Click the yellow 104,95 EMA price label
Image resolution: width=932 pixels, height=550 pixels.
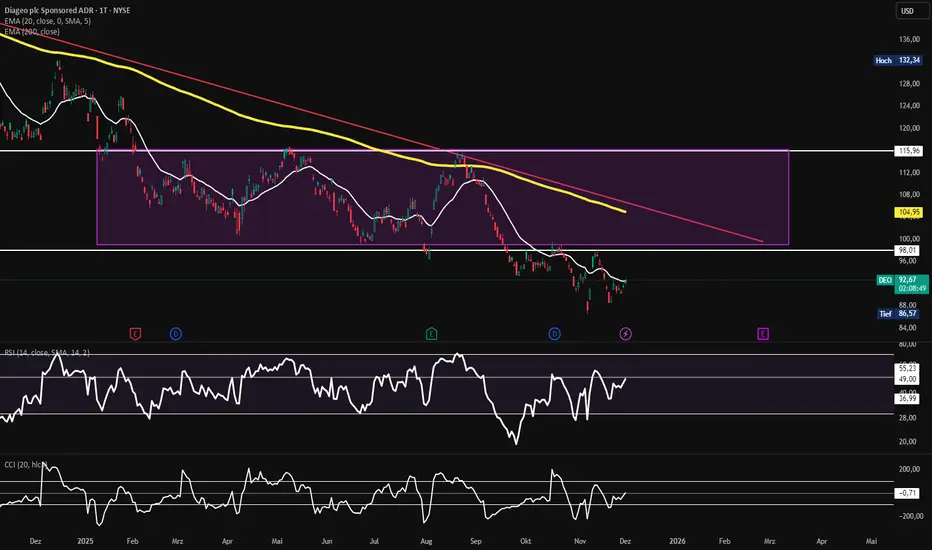tap(908, 213)
